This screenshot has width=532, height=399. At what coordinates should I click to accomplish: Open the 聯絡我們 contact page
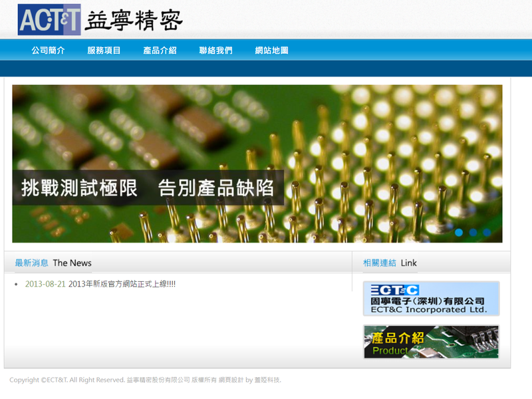[x=215, y=51]
